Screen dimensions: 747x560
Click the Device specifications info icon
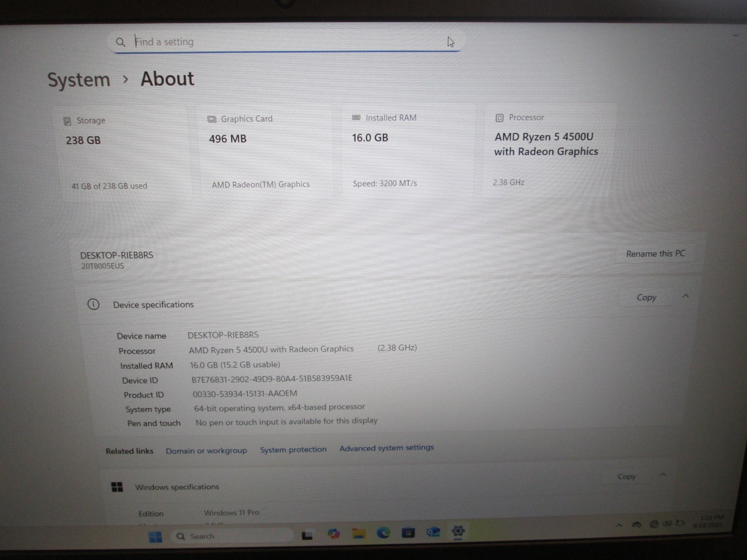[x=93, y=304]
